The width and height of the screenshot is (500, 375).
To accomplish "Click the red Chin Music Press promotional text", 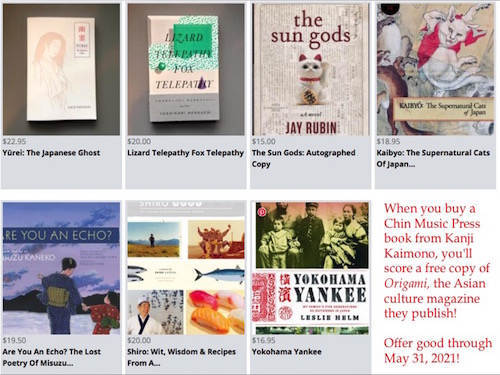I will pyautogui.click(x=437, y=261).
